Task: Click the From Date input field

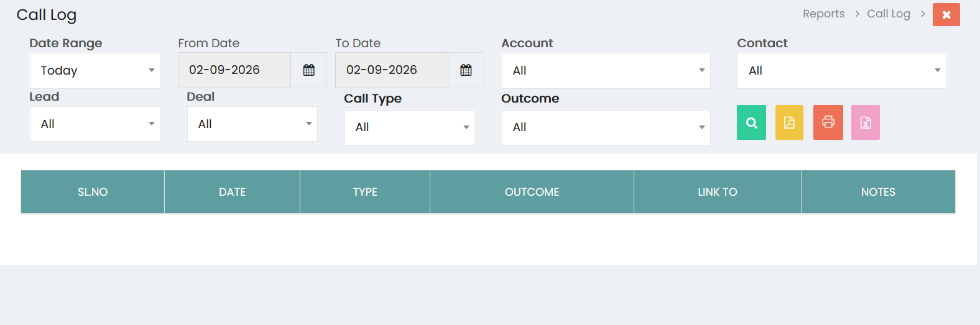Action: (x=234, y=70)
